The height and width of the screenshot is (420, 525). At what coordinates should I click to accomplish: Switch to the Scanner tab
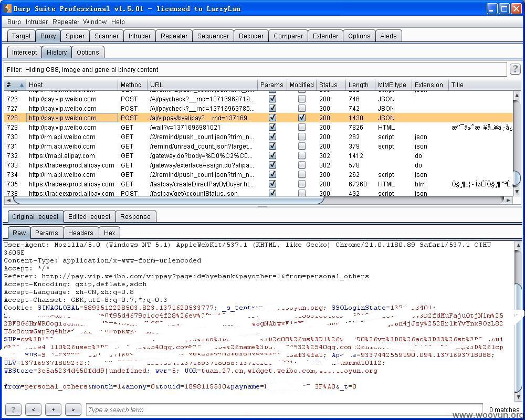(107, 36)
